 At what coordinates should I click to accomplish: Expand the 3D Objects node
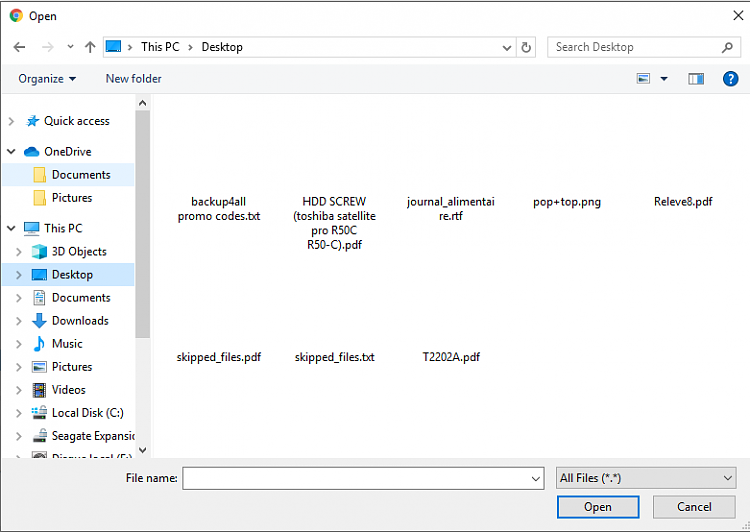pos(19,252)
